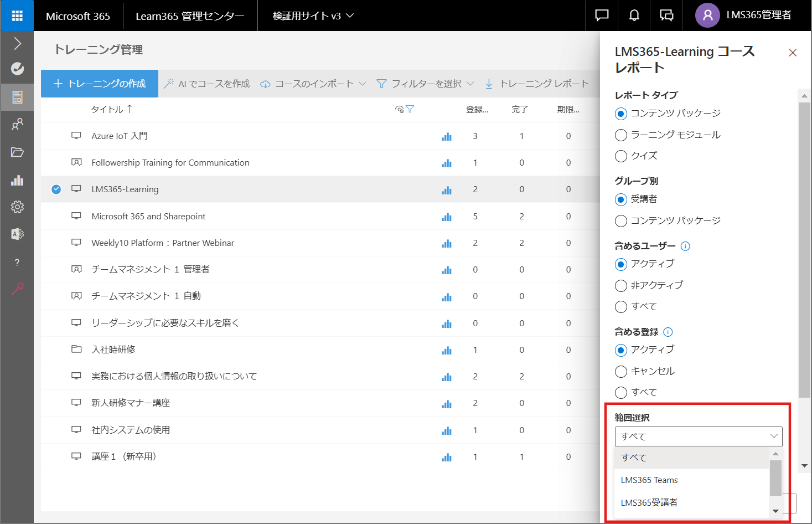Open report chart for 入社時研修 row

click(x=447, y=350)
